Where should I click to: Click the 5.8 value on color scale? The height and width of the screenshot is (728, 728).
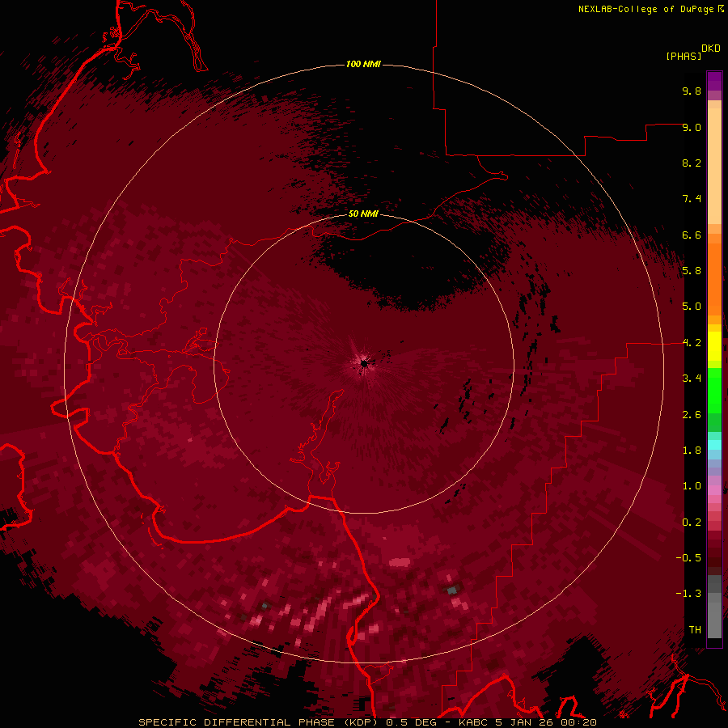pos(692,271)
